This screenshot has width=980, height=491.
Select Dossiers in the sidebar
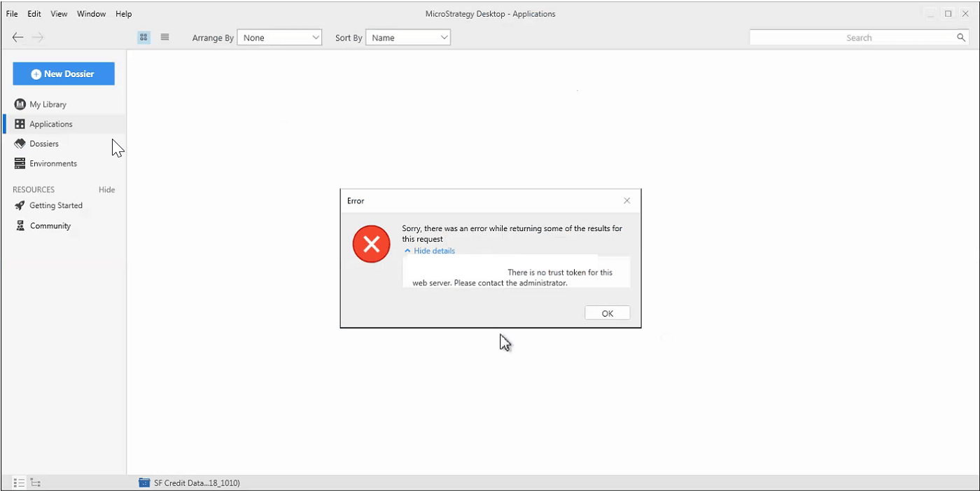43,144
